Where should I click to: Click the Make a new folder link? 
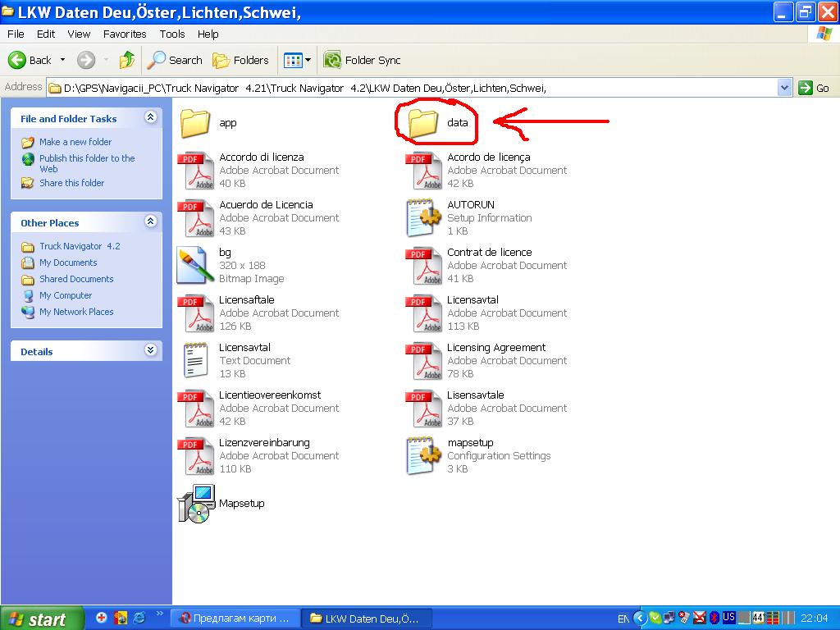pos(75,142)
